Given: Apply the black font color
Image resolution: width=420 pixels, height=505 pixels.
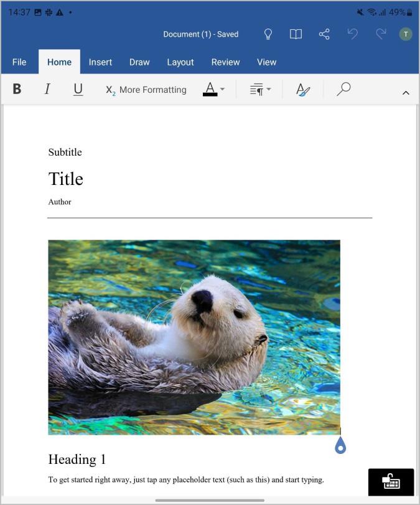Looking at the screenshot, I should pyautogui.click(x=210, y=89).
